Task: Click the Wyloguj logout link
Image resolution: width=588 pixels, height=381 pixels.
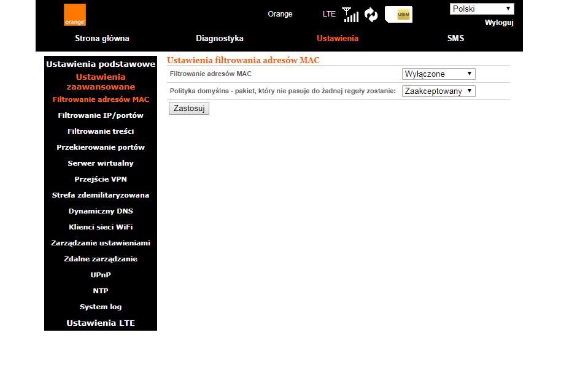Action: click(498, 23)
